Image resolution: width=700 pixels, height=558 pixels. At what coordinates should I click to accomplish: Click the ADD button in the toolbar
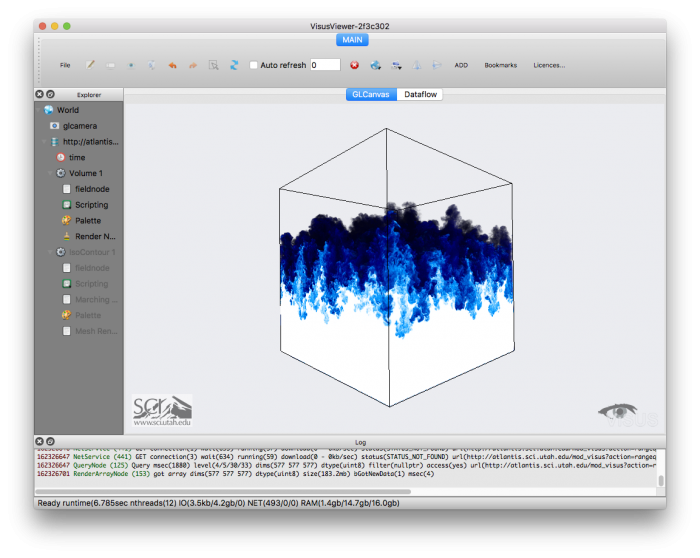(x=461, y=65)
